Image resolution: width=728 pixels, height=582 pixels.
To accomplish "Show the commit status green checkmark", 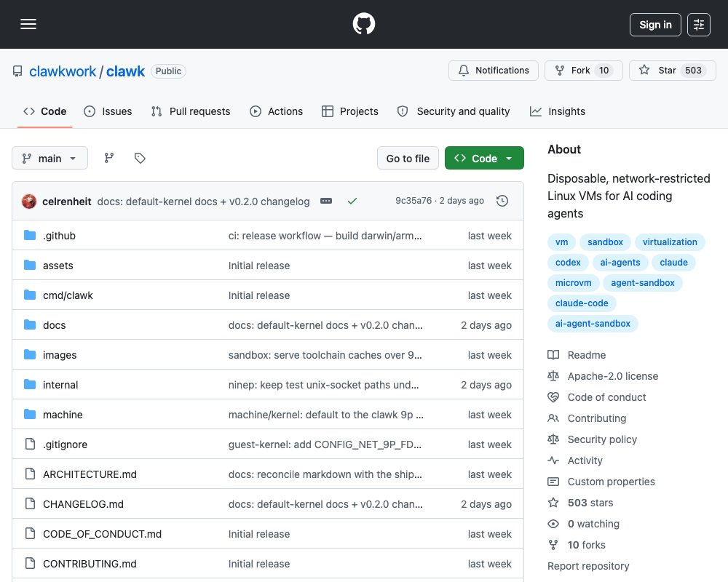I will (x=352, y=201).
